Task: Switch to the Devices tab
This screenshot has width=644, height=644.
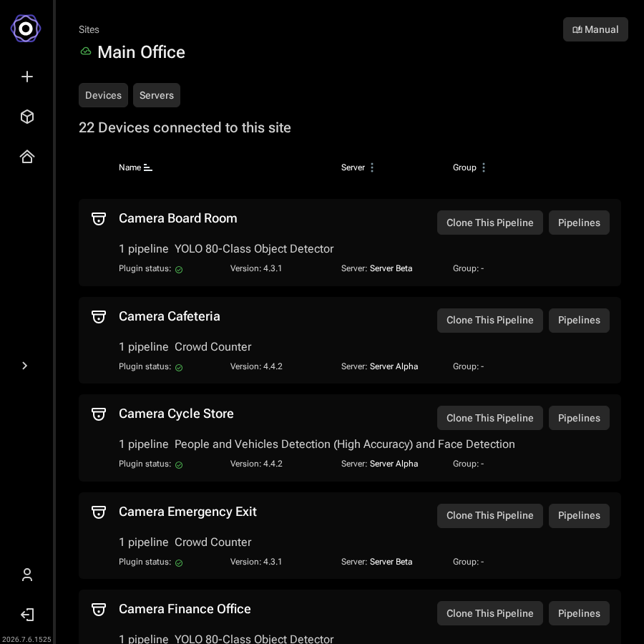Action: [x=103, y=95]
